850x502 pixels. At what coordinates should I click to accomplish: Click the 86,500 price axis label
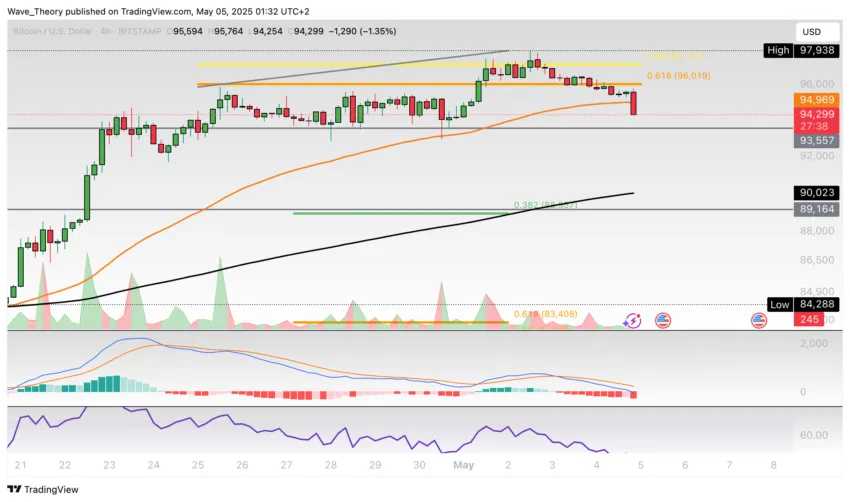[817, 260]
